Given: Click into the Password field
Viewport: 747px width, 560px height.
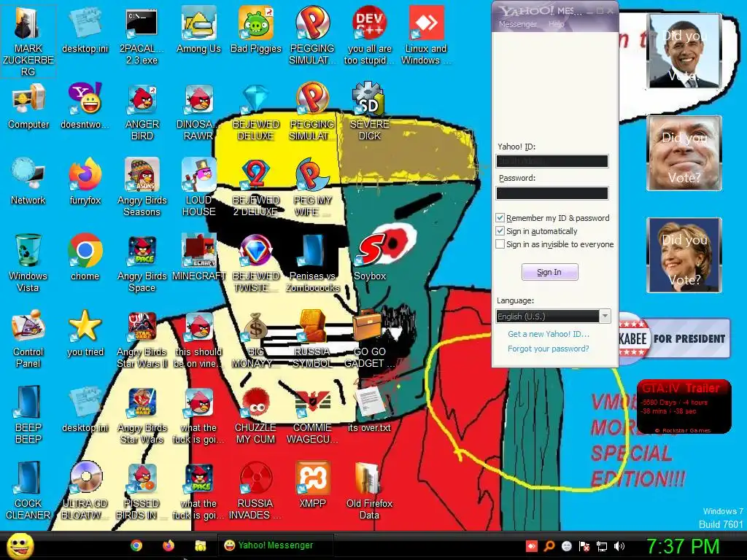Looking at the screenshot, I should click(x=552, y=192).
